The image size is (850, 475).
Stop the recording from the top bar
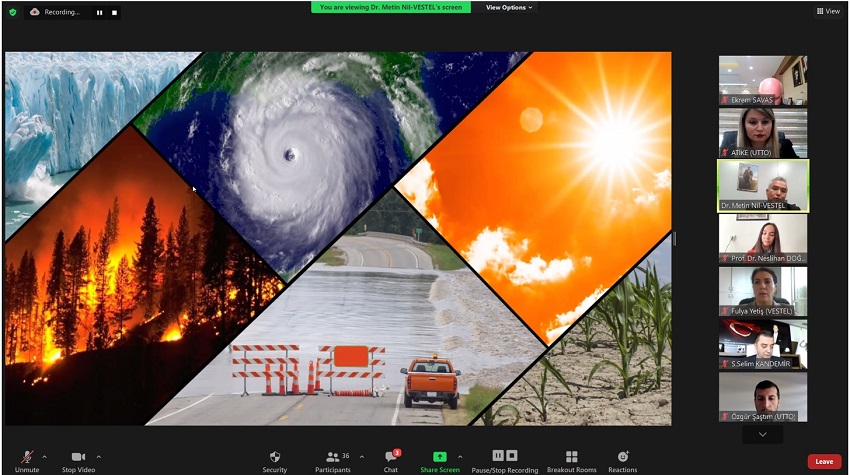tap(114, 13)
